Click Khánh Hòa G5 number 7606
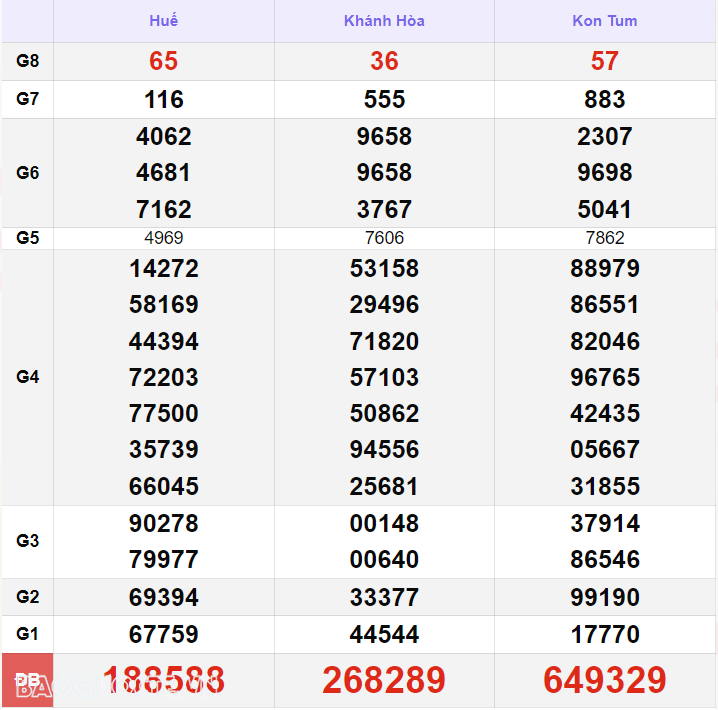The height and width of the screenshot is (710, 718). click(x=384, y=238)
